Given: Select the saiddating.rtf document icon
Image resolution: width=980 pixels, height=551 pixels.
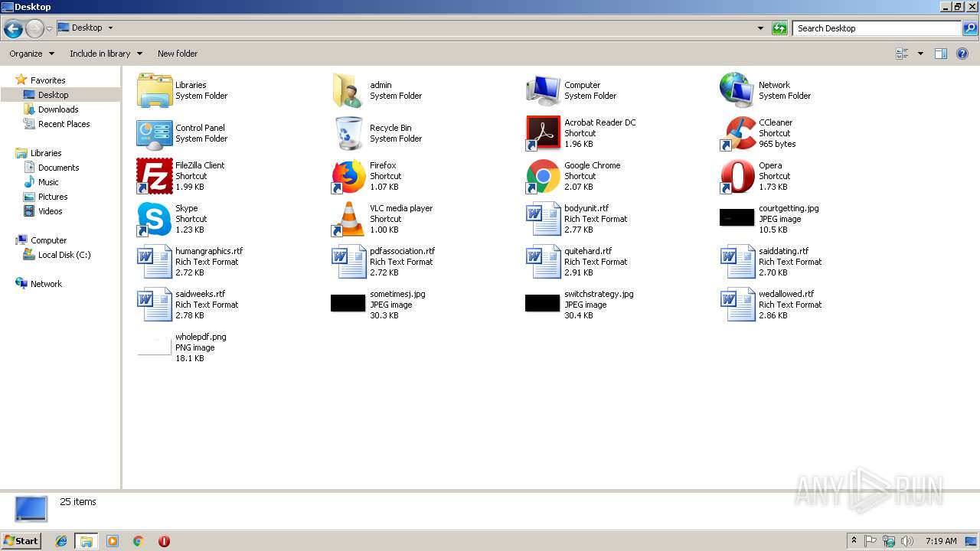Looking at the screenshot, I should tap(738, 262).
